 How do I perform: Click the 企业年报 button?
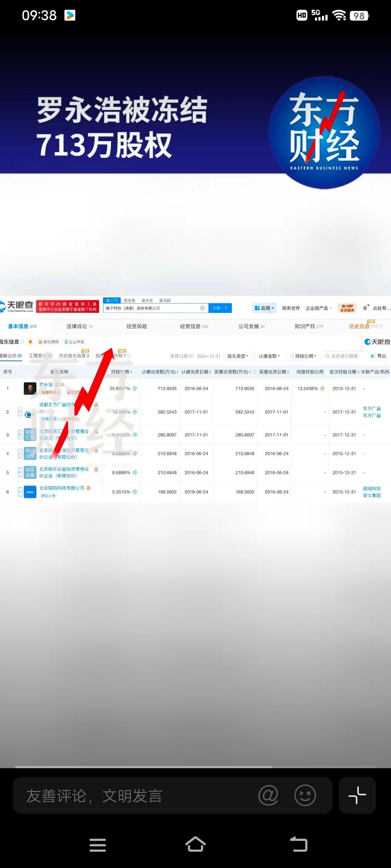(74, 342)
